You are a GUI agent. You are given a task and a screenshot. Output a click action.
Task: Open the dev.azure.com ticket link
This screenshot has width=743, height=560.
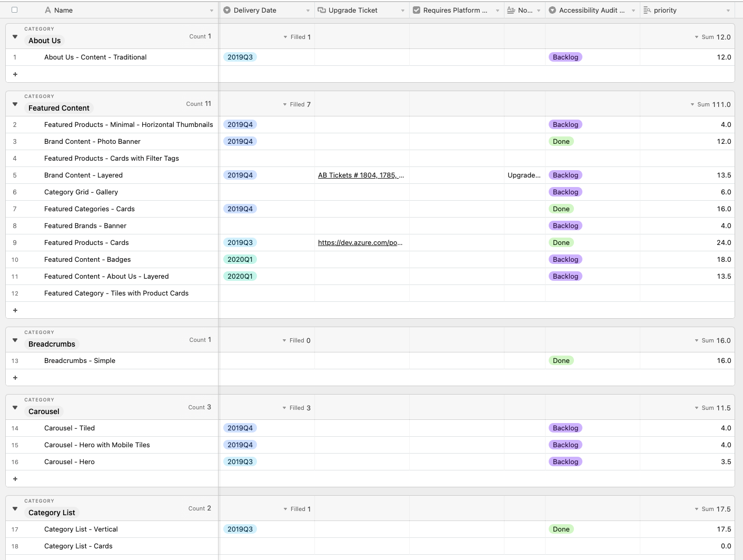pos(360,243)
